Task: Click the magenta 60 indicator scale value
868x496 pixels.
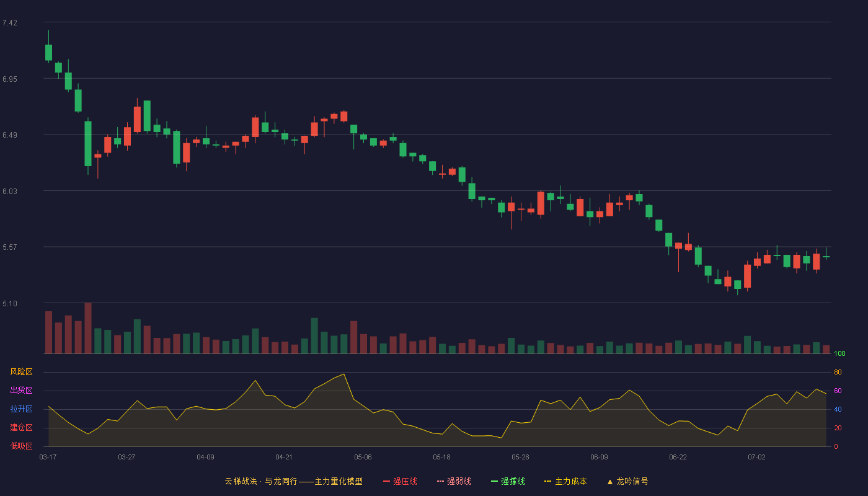Action: coord(838,391)
